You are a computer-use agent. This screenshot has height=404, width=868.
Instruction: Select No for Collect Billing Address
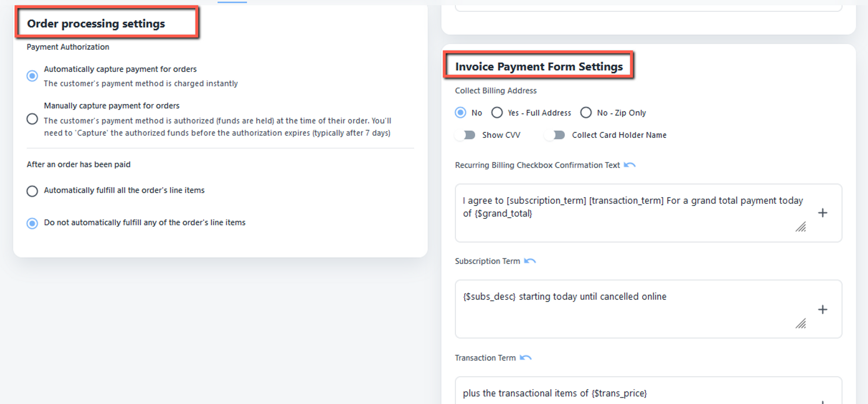tap(460, 113)
